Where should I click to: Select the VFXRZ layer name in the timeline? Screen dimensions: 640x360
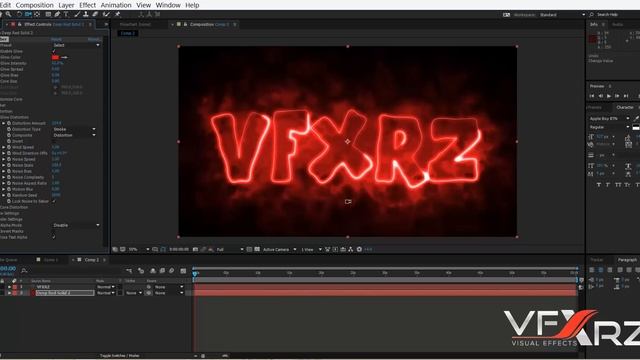[x=43, y=287]
